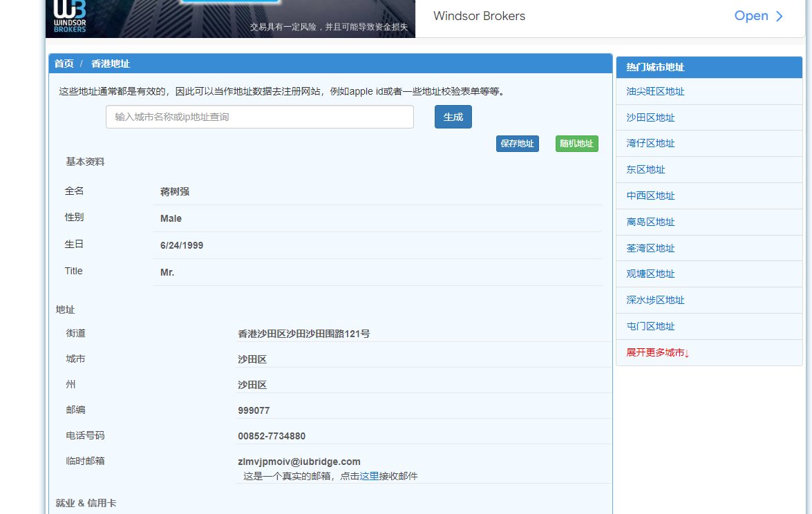Screen dimensions: 812x514
Task: Open 荃湾区地址 from the sidebar
Action: [650, 248]
